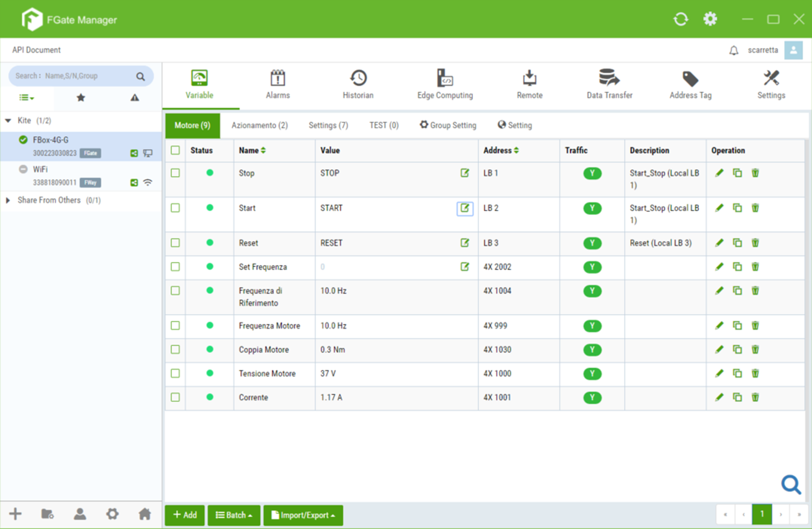Show the alarm warning triangle filter
812x529 pixels.
coord(134,97)
